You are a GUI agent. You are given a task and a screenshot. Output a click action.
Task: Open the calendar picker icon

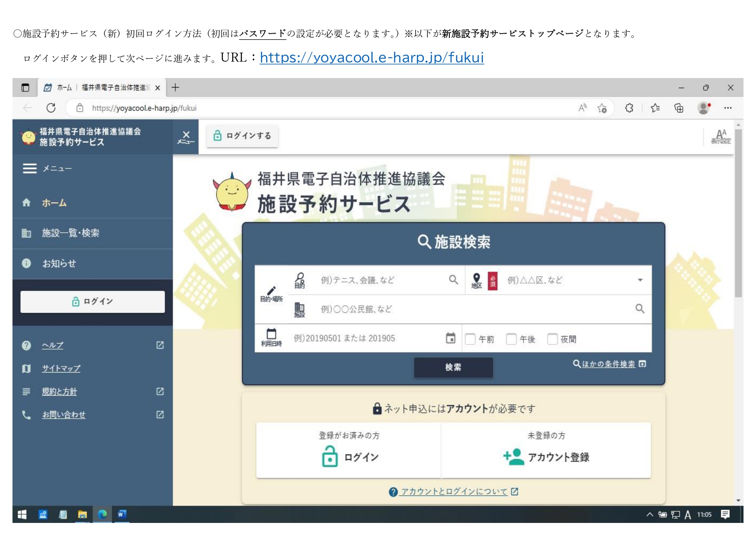pyautogui.click(x=451, y=338)
